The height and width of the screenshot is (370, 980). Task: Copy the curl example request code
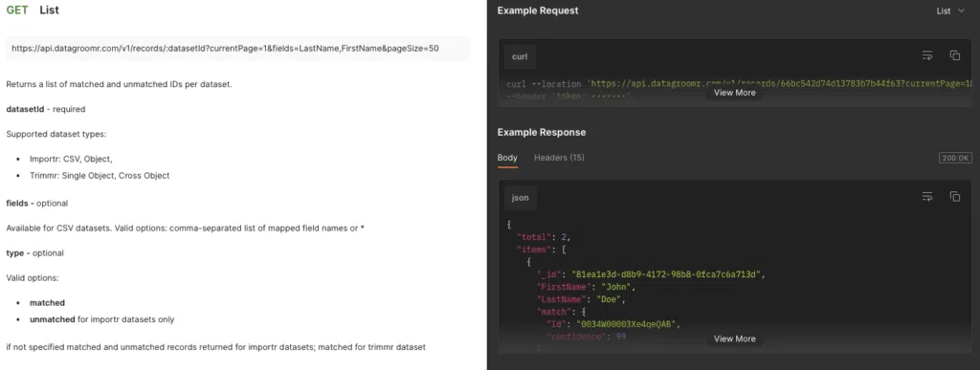coord(955,55)
